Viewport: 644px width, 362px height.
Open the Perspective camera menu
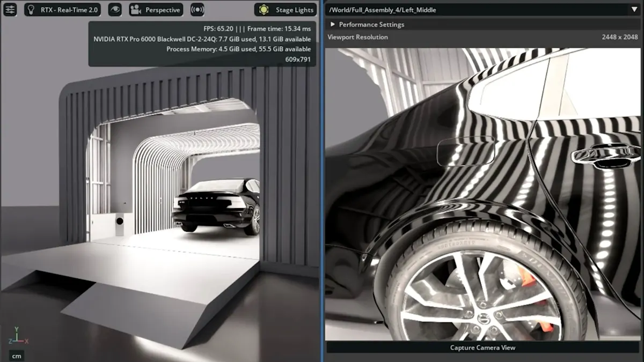click(156, 10)
